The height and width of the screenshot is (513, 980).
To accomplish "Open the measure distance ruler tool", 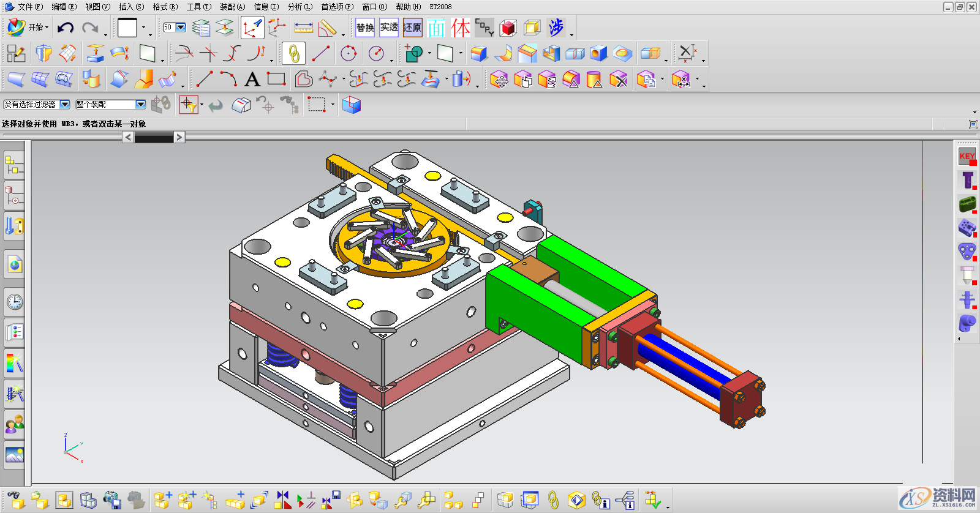I will (x=303, y=28).
